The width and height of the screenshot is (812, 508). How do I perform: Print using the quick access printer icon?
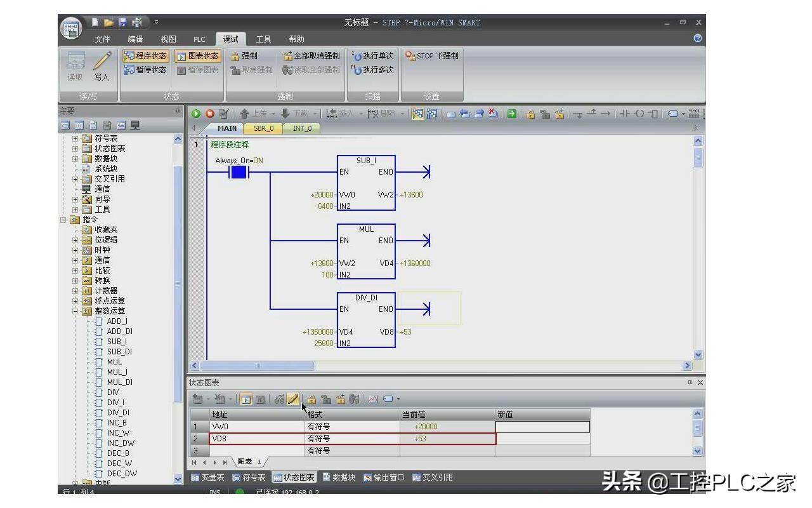(136, 23)
